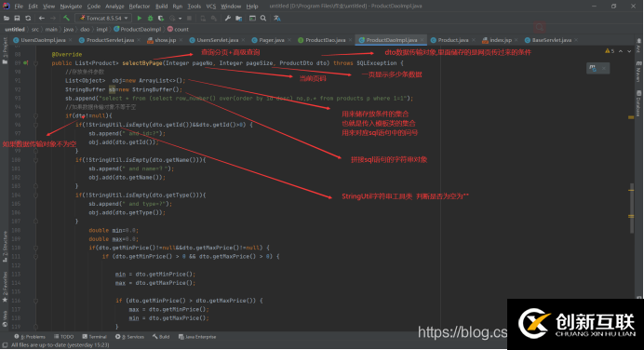Close the index.jsp tab
The height and width of the screenshot is (350, 644).
516,40
